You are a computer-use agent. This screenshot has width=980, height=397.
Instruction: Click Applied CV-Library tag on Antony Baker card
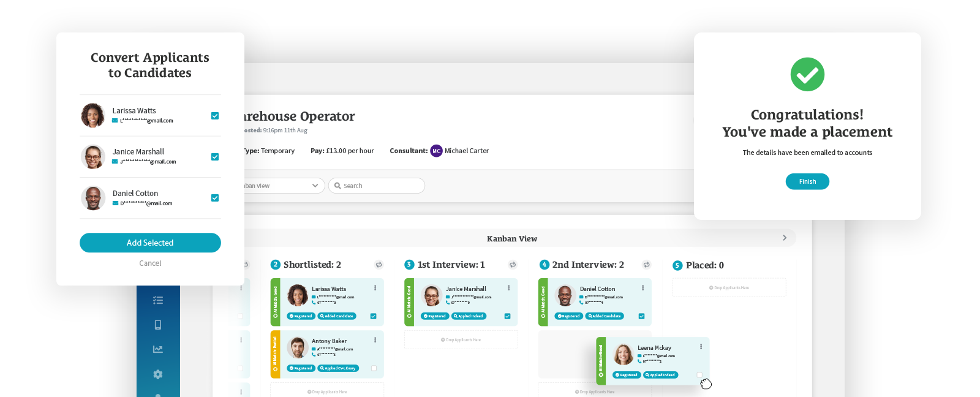point(339,368)
